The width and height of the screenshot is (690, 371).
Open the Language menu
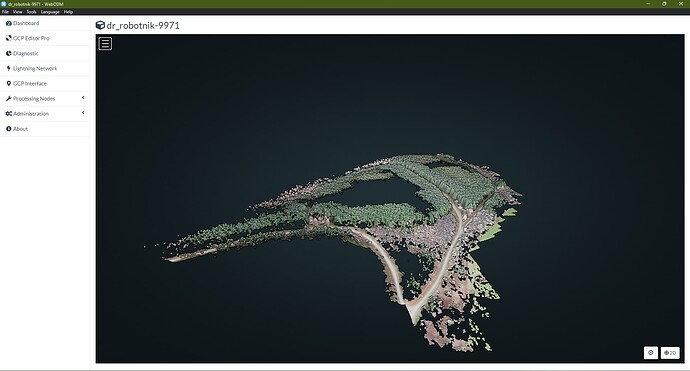pos(50,12)
